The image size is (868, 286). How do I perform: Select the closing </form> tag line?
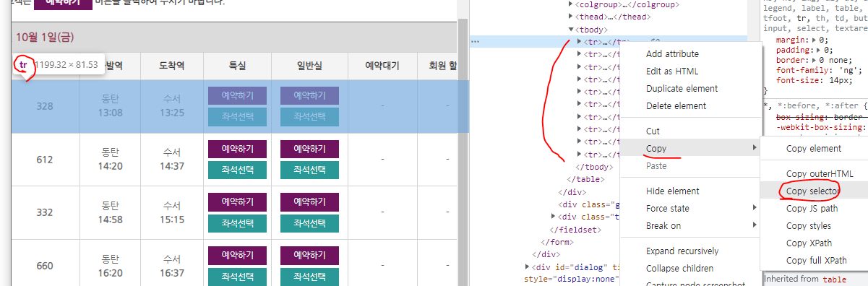(557, 242)
